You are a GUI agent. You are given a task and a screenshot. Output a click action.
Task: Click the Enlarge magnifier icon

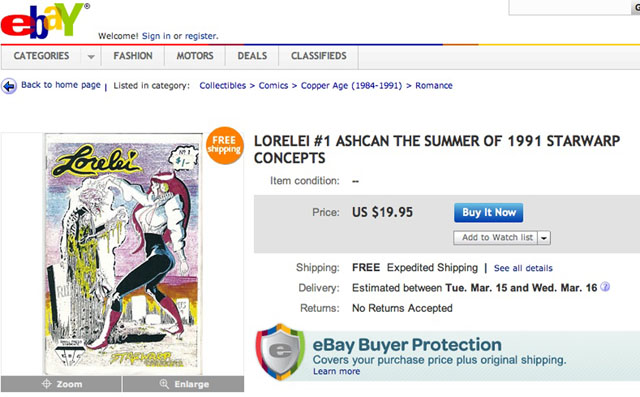click(164, 384)
